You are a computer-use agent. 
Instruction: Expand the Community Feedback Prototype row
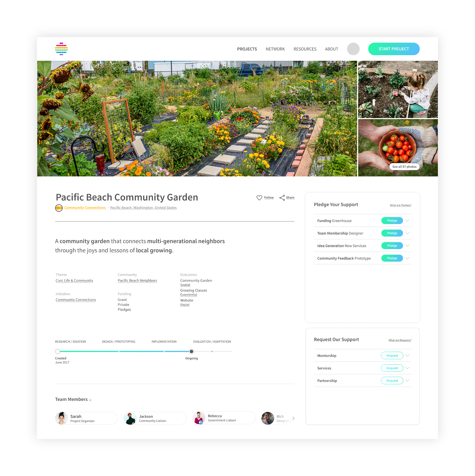[x=407, y=258]
